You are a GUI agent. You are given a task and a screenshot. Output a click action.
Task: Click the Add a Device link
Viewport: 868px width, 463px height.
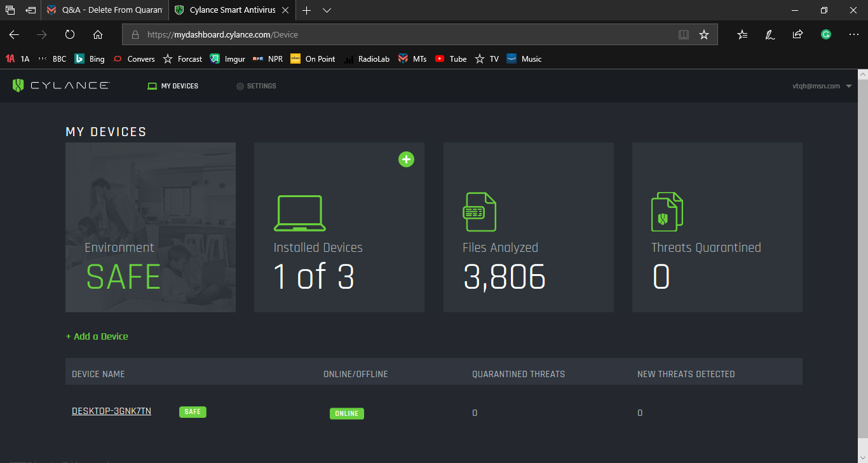click(97, 336)
